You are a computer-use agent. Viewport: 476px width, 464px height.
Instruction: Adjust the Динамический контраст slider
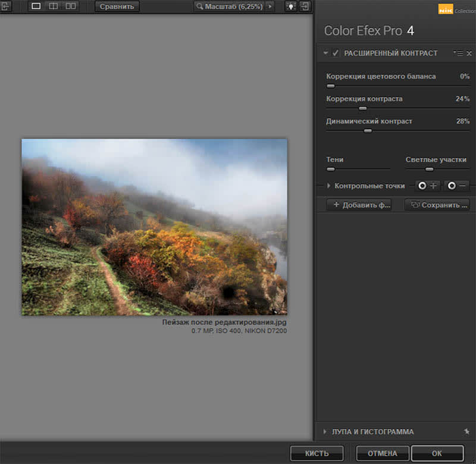click(368, 131)
